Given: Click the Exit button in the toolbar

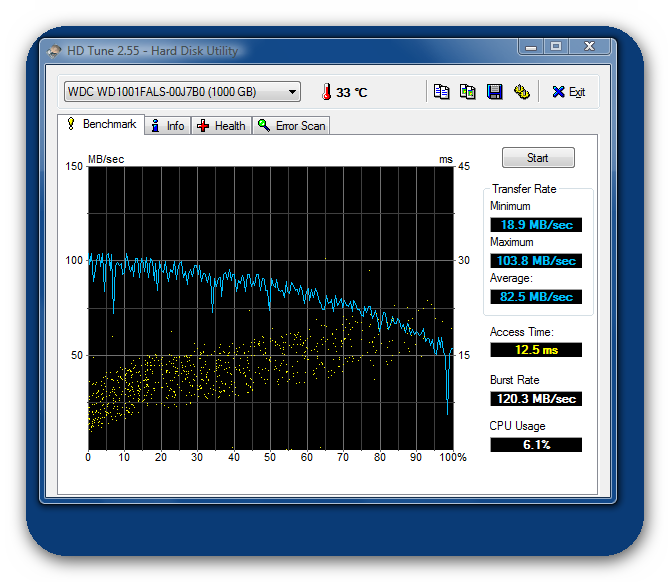Looking at the screenshot, I should [568, 92].
